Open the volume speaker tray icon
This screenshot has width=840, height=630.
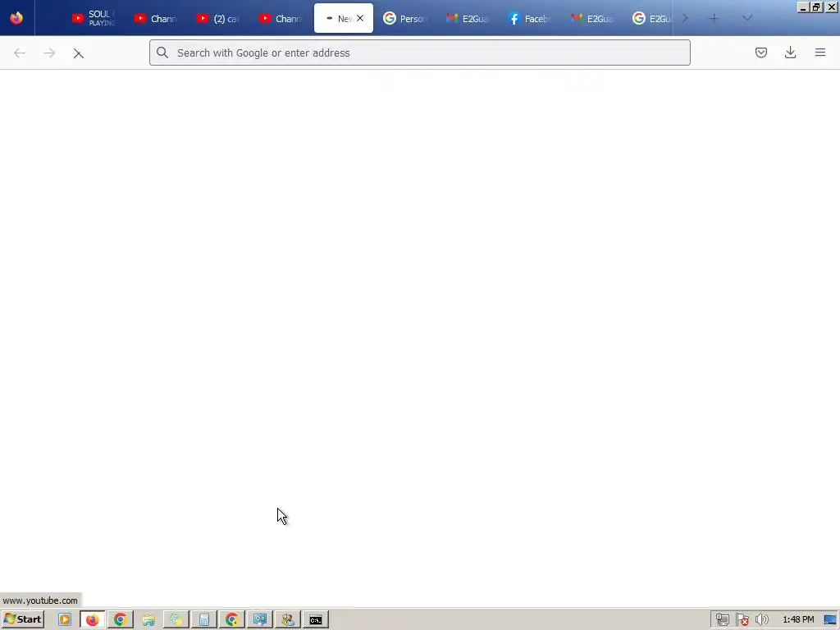(x=761, y=620)
